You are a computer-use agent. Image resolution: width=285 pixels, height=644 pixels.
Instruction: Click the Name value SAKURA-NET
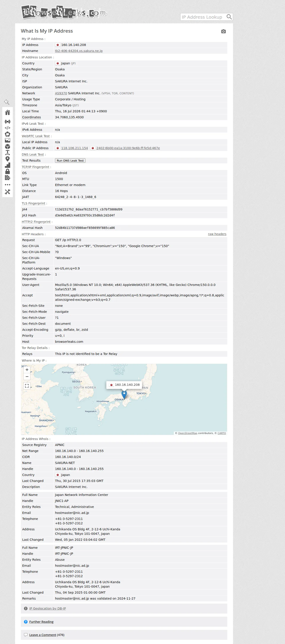(x=65, y=463)
